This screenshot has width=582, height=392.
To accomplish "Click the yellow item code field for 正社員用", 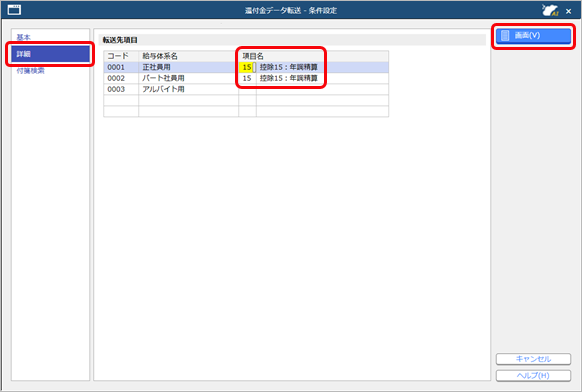I will tap(246, 67).
